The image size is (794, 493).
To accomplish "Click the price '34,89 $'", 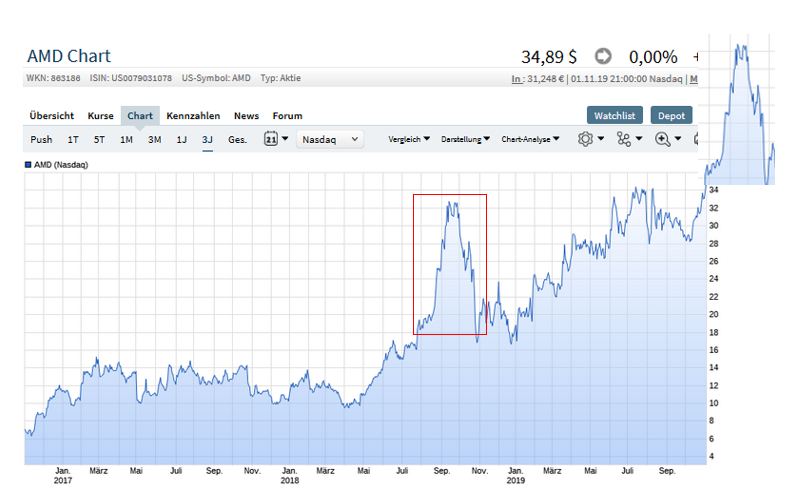I will tap(549, 57).
